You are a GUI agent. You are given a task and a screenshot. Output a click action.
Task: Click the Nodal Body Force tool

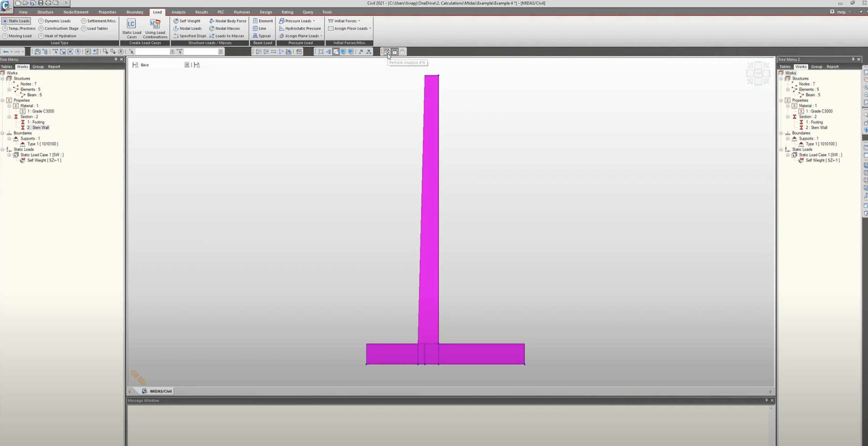click(228, 21)
